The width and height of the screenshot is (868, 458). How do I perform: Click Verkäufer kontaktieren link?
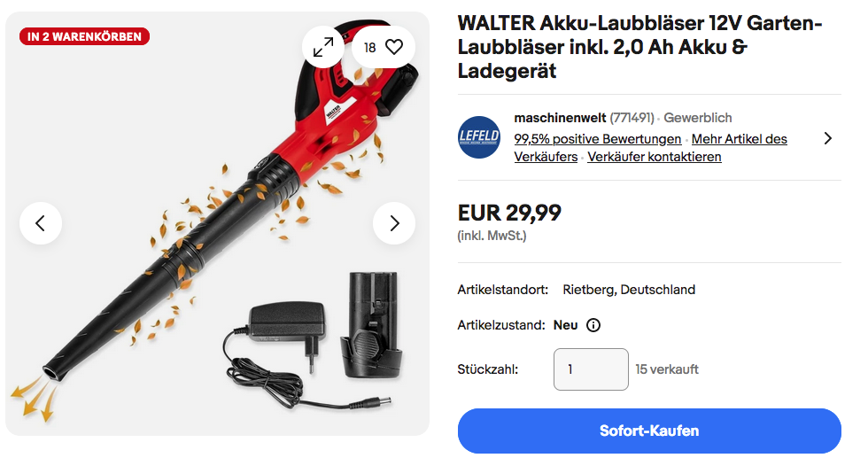coord(655,157)
